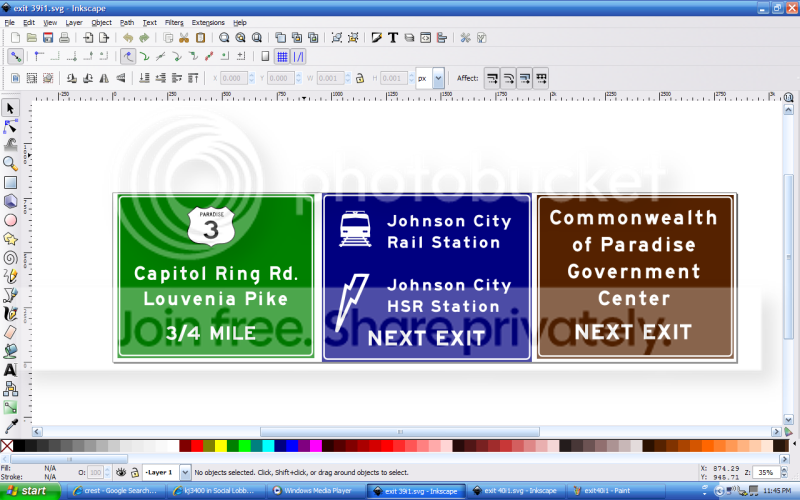The height and width of the screenshot is (500, 800).
Task: Toggle the width-height lock icon
Action: (x=360, y=78)
